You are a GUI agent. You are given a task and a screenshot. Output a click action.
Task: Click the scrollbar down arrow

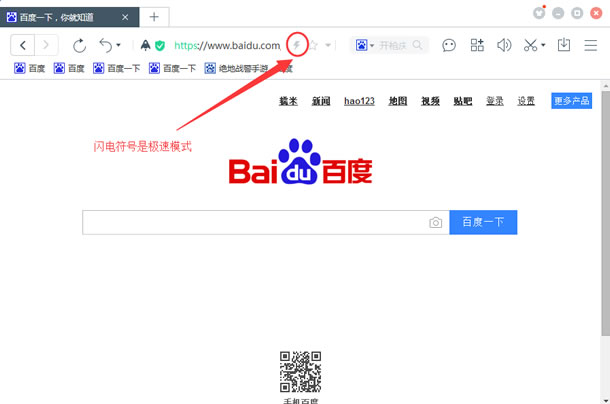[606, 400]
